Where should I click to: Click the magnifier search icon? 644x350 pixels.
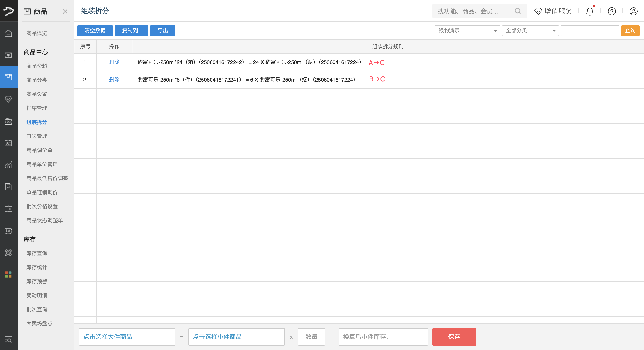coord(517,11)
